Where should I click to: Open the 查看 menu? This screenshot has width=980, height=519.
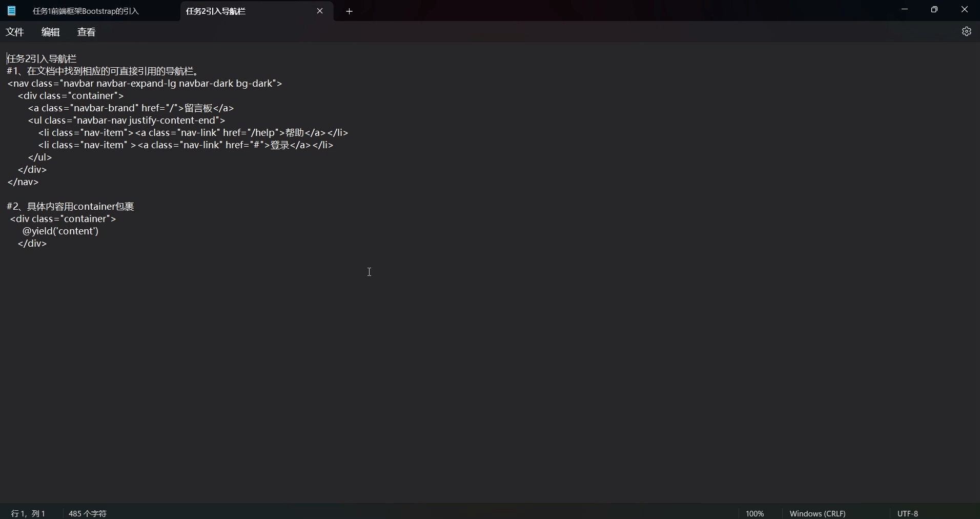tap(86, 32)
